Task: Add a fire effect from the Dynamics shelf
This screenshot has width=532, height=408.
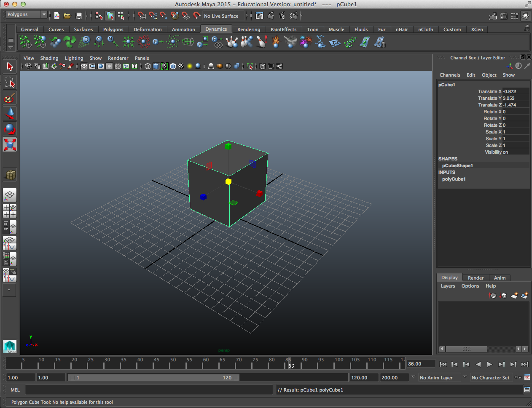Action: pyautogui.click(x=276, y=41)
